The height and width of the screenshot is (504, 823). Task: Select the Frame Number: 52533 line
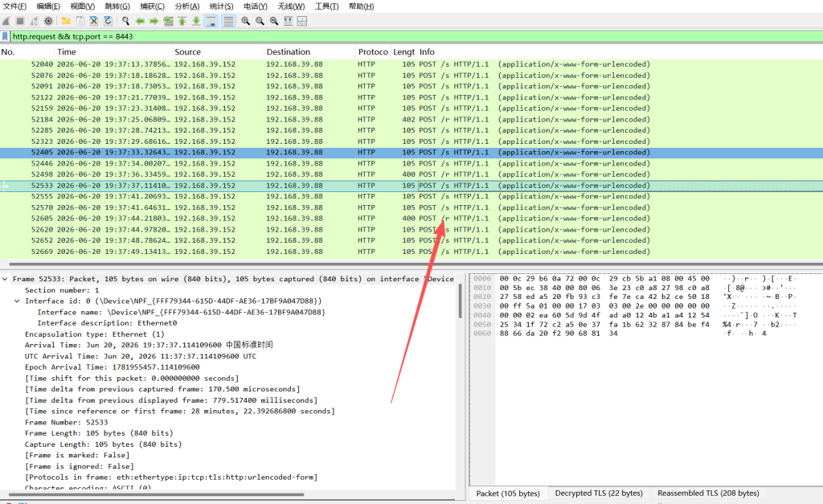[x=66, y=423]
